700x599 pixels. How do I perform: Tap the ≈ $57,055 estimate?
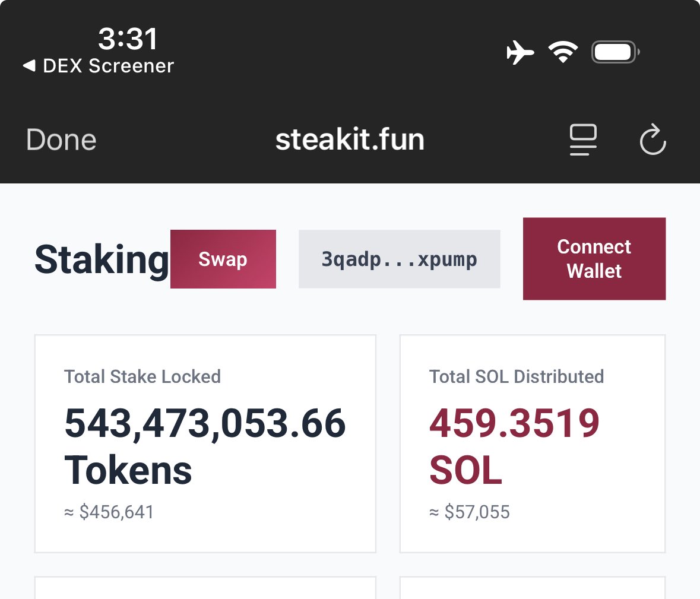(469, 512)
